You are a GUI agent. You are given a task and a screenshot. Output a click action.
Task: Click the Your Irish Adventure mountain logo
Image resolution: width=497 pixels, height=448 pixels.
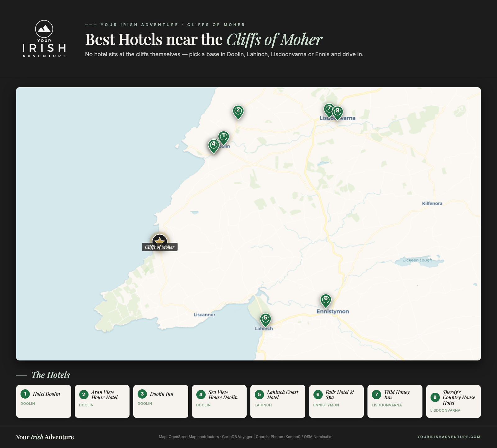tap(44, 38)
